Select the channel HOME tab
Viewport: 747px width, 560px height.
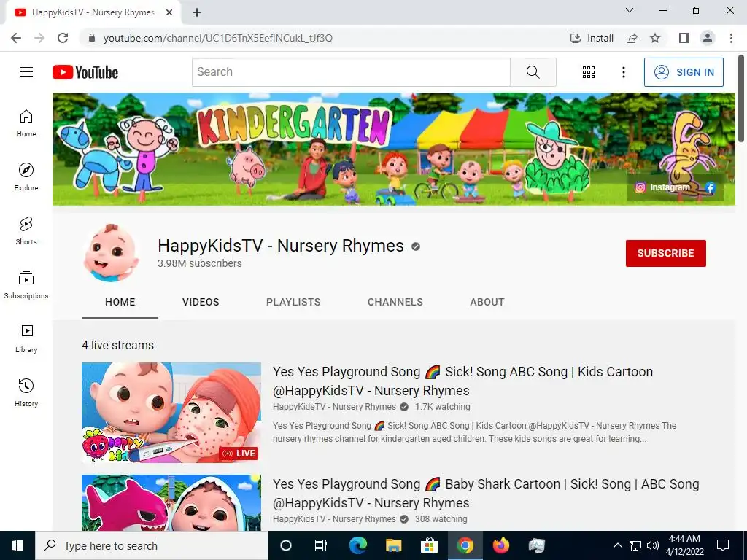coord(120,302)
